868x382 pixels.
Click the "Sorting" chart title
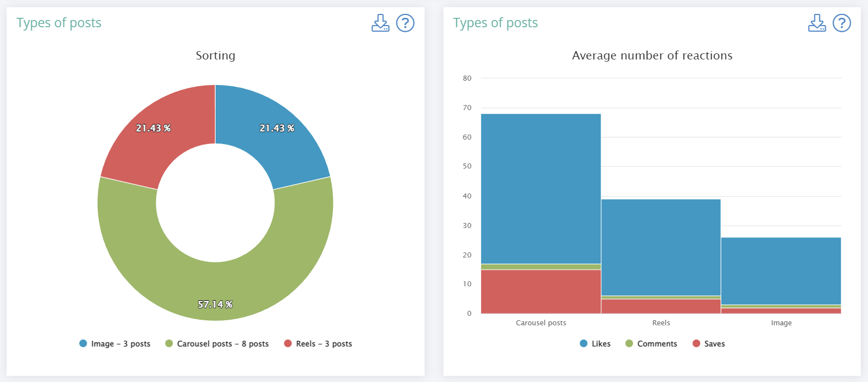pos(215,56)
